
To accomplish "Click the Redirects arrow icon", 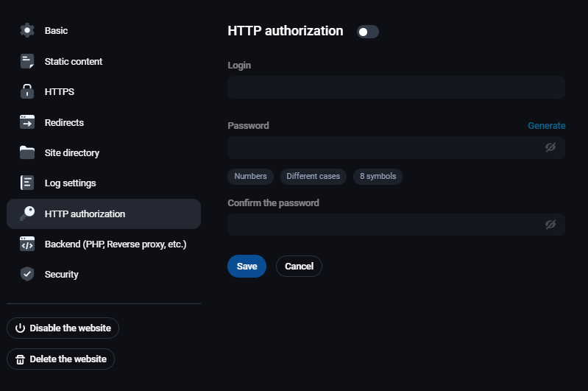I will [x=27, y=122].
